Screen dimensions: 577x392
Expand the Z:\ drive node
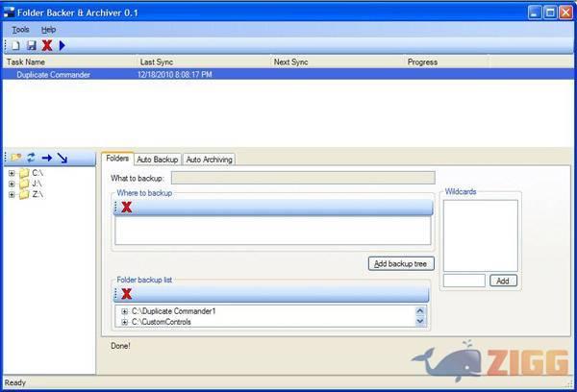click(12, 194)
